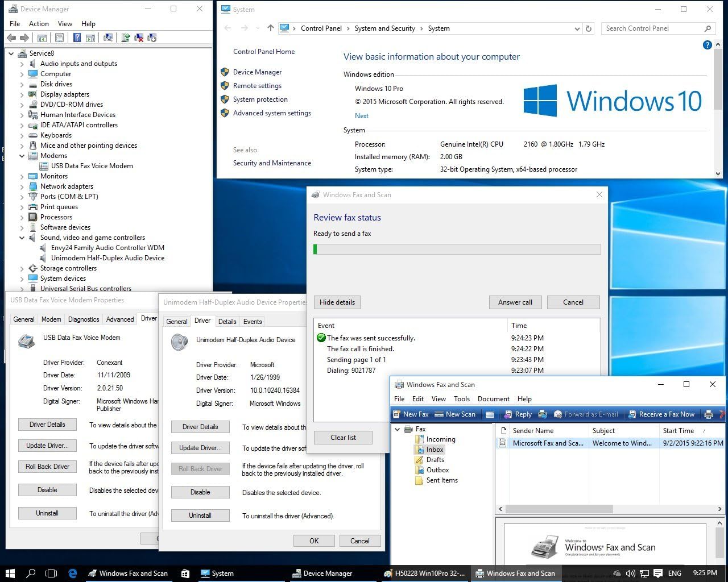
Task: Open Microsoft Edge from the taskbar
Action: 73,573
